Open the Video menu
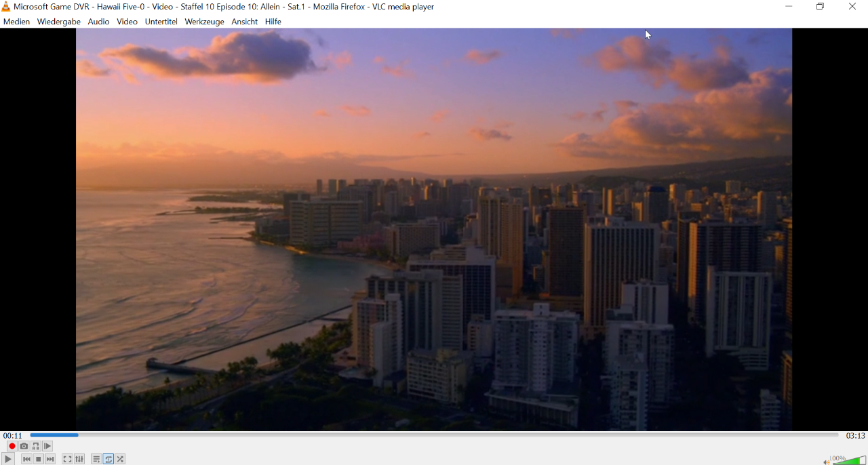 pos(127,22)
